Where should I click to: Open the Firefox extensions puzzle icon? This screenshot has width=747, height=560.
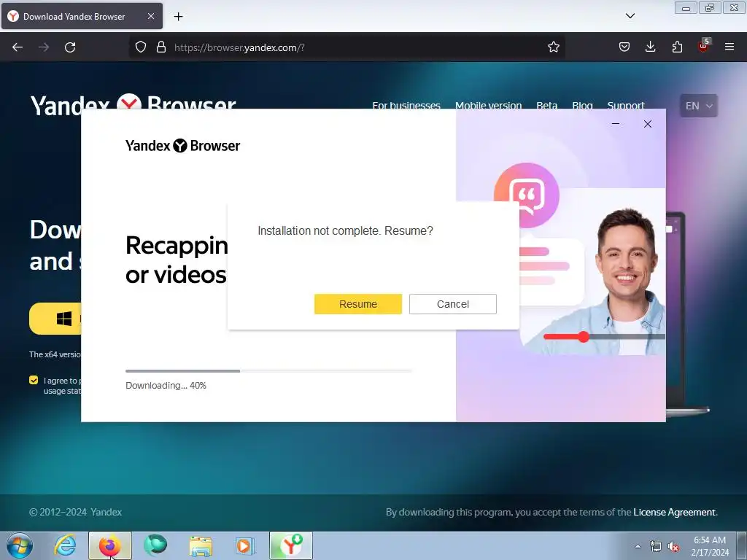(677, 47)
